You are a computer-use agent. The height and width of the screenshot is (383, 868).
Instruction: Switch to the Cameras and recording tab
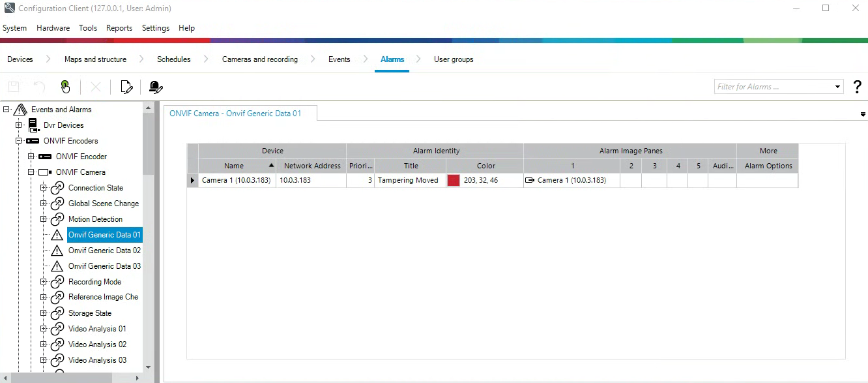click(x=259, y=59)
